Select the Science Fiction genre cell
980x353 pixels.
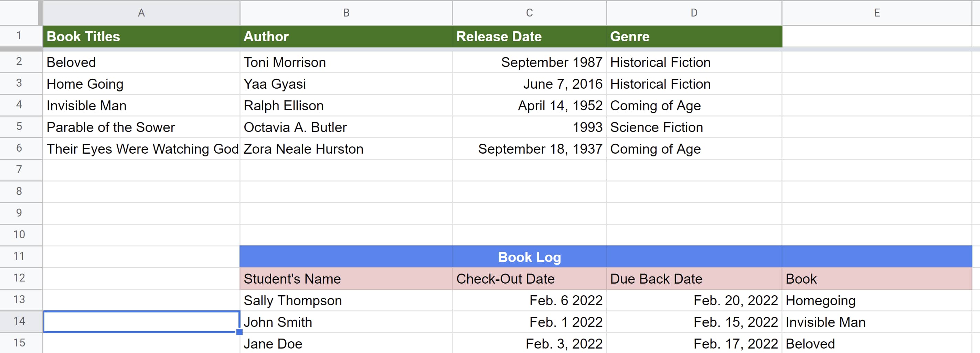point(694,127)
